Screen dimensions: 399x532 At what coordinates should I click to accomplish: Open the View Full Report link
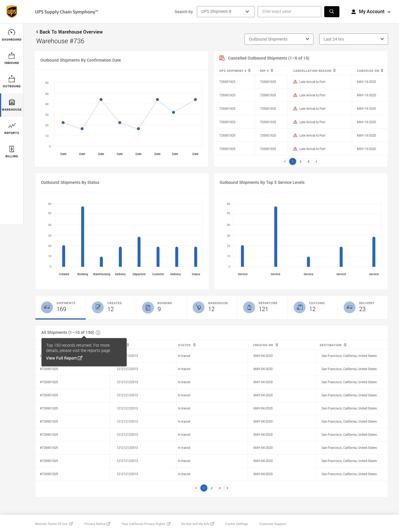click(64, 358)
